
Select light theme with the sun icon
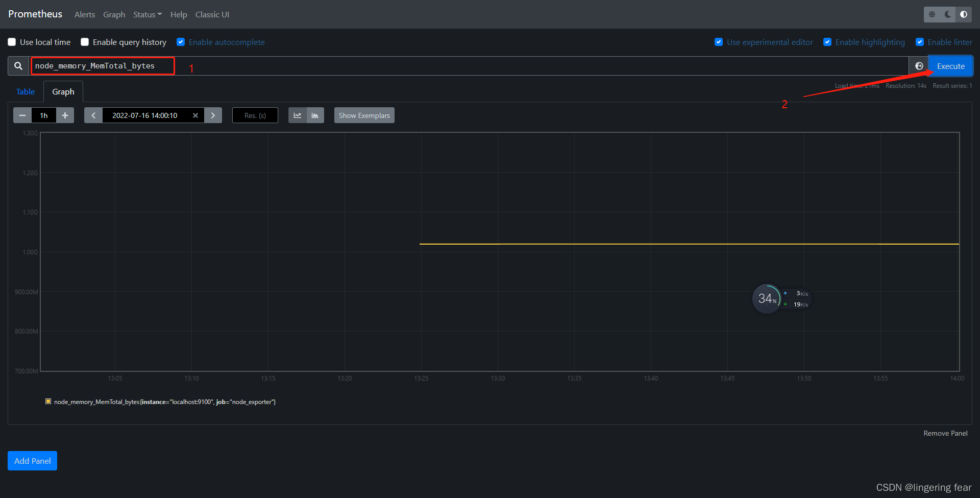pyautogui.click(x=933, y=14)
